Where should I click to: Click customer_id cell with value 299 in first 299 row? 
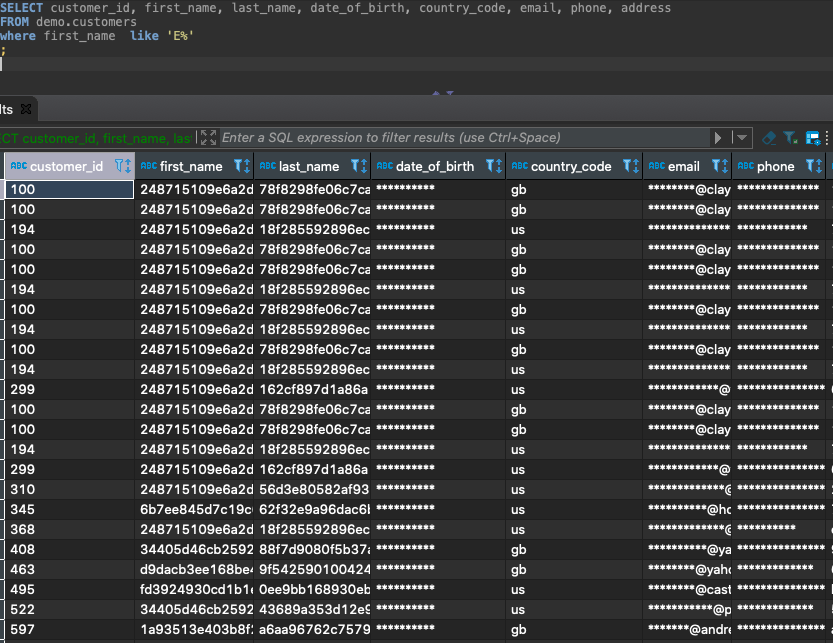point(70,390)
